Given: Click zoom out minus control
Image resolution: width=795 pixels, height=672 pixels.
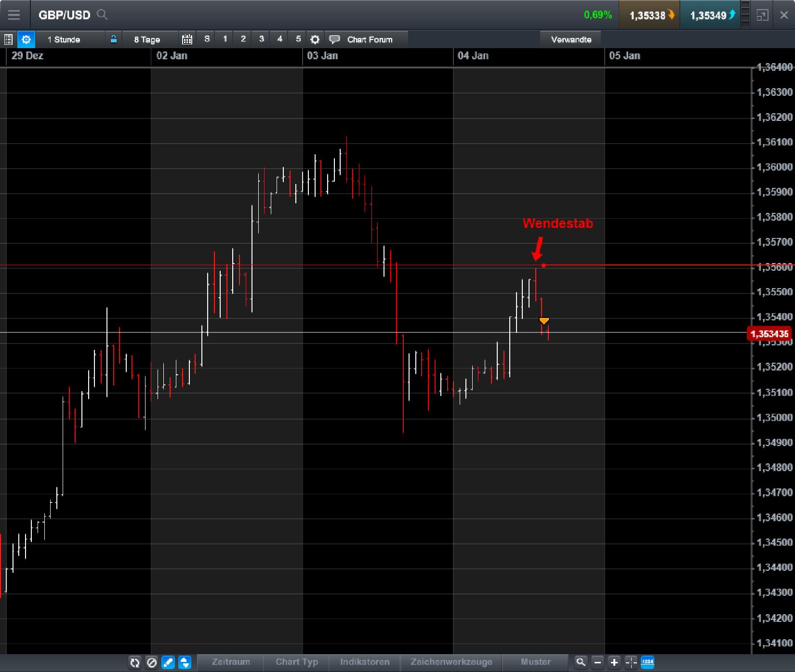Looking at the screenshot, I should pos(597,662).
